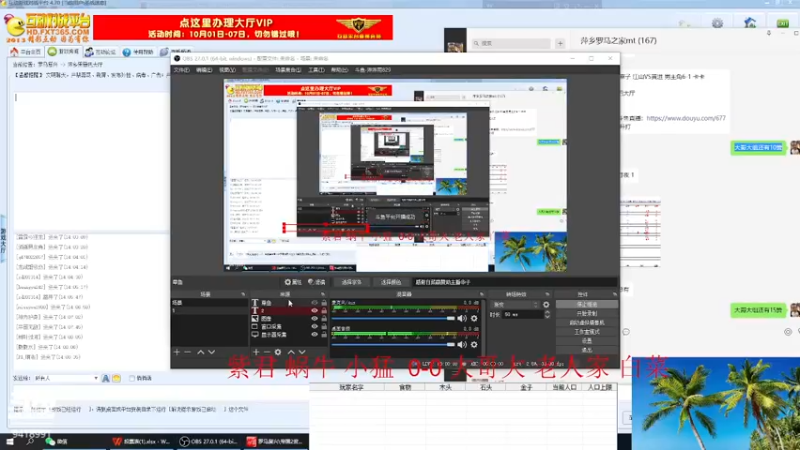Click the plus button beside WeChat search
Image resolution: width=800 pixels, height=450 pixels.
click(x=560, y=43)
